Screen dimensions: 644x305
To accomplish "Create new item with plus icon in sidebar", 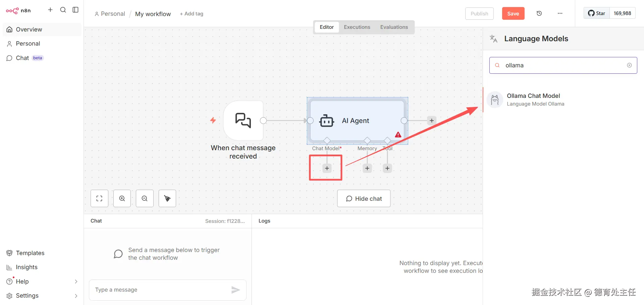I will 50,10.
